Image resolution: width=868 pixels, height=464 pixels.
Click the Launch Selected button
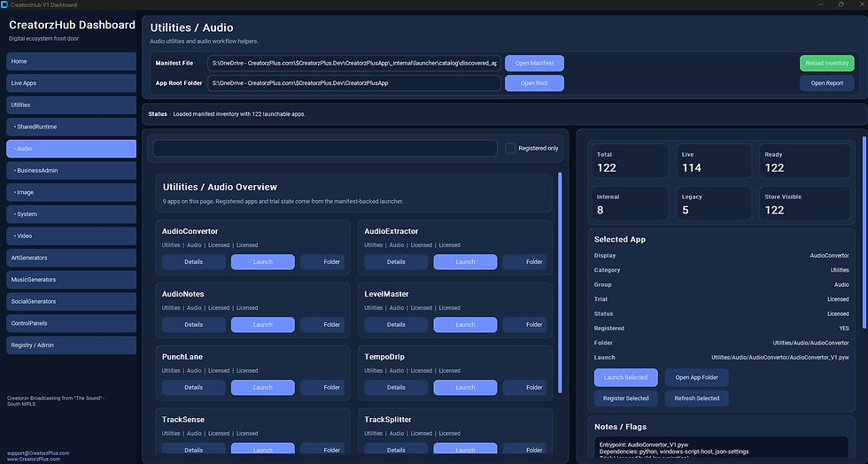[x=625, y=377]
